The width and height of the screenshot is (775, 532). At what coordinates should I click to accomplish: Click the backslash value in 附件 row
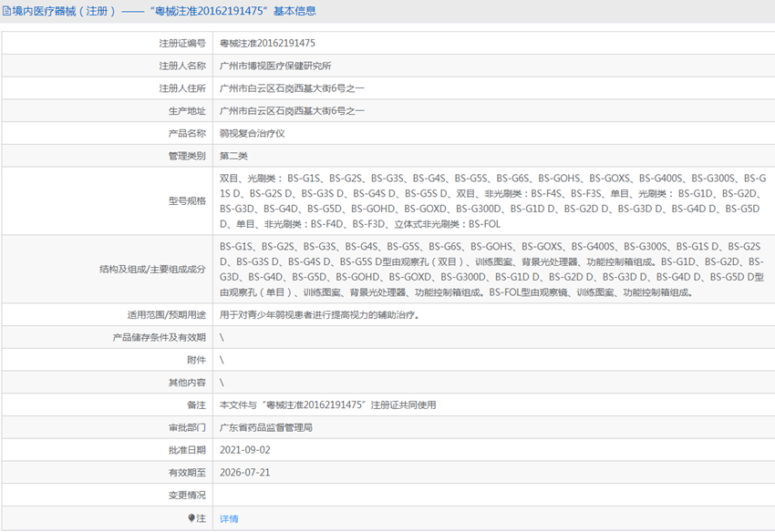pos(222,360)
